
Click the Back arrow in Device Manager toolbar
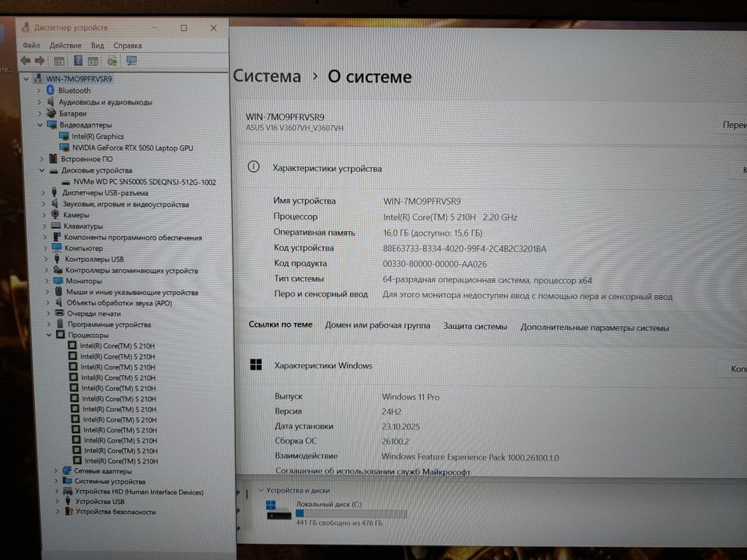26,61
